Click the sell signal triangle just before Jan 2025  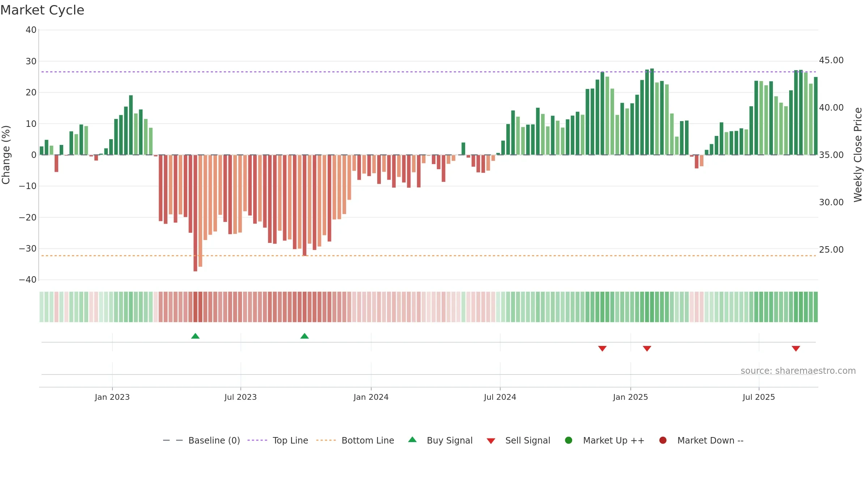[602, 348]
